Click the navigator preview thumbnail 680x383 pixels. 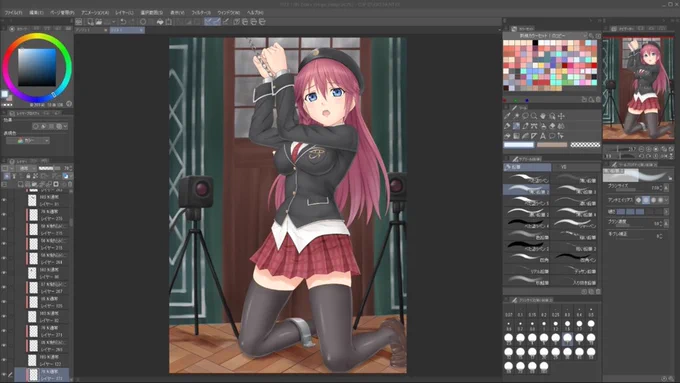click(x=638, y=88)
